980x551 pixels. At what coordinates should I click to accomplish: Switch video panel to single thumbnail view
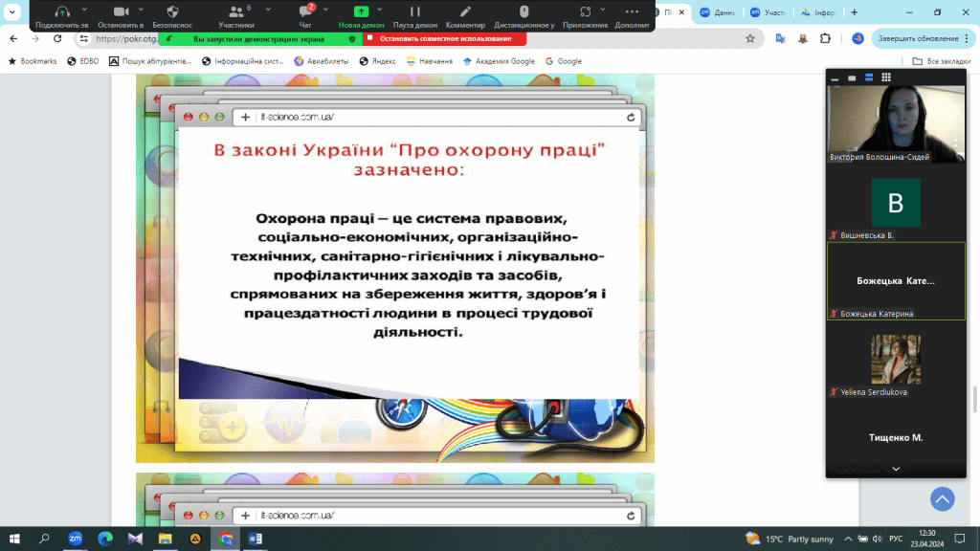click(852, 77)
